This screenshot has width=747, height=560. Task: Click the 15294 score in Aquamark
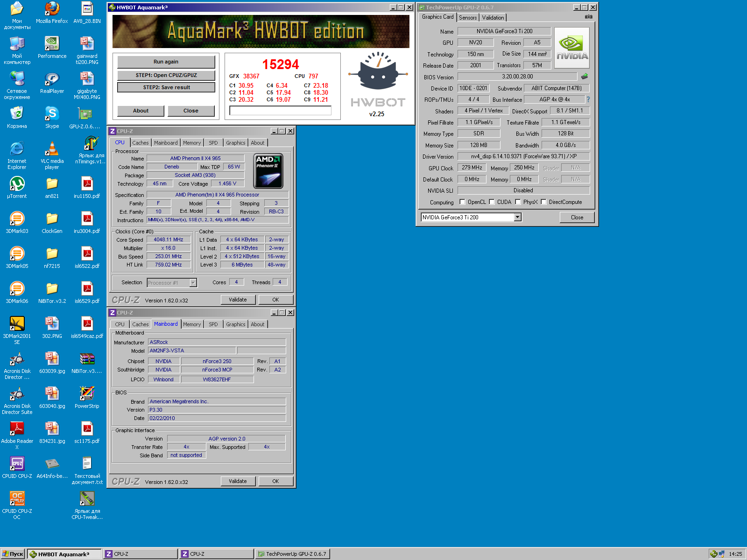[281, 64]
